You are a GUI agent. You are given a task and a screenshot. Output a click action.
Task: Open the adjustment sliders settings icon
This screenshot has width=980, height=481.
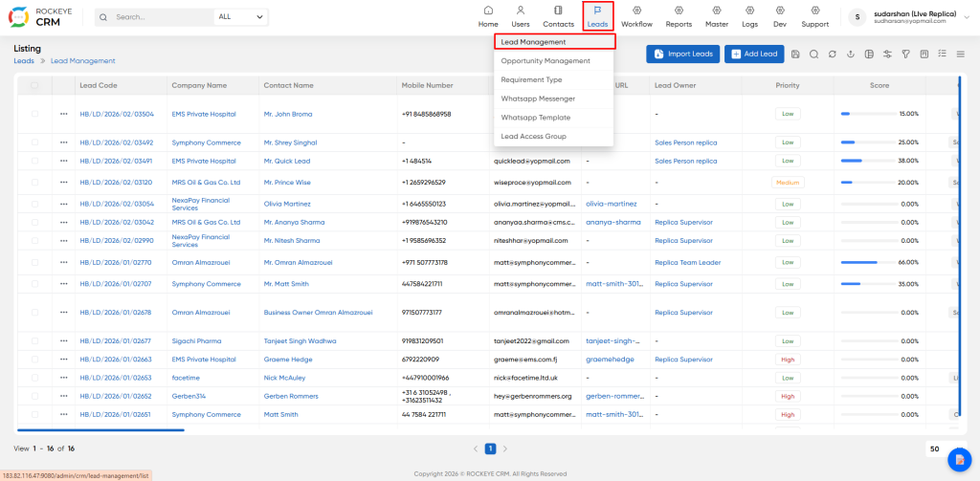pyautogui.click(x=887, y=55)
